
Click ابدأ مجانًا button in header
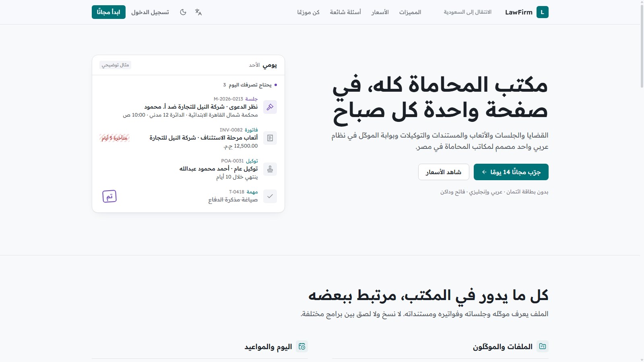[109, 12]
